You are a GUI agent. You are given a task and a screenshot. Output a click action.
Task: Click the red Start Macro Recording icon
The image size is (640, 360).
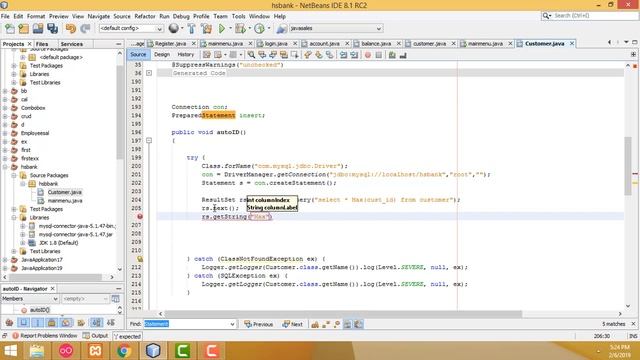point(368,55)
